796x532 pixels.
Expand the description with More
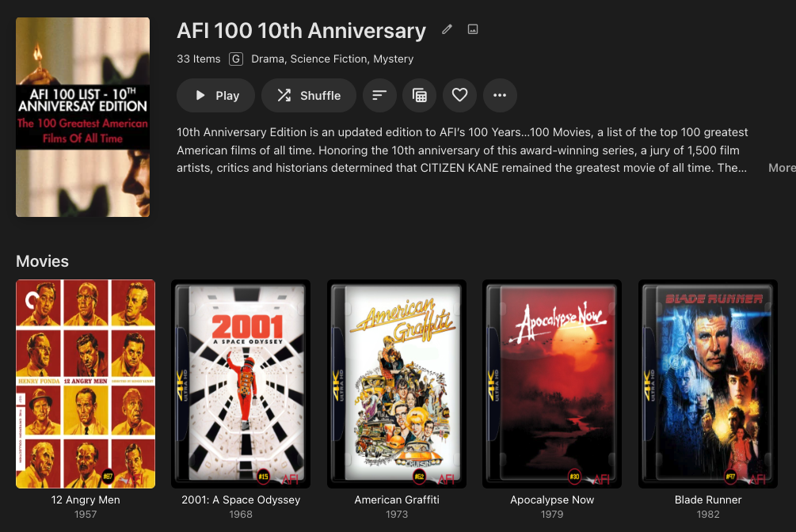click(782, 168)
